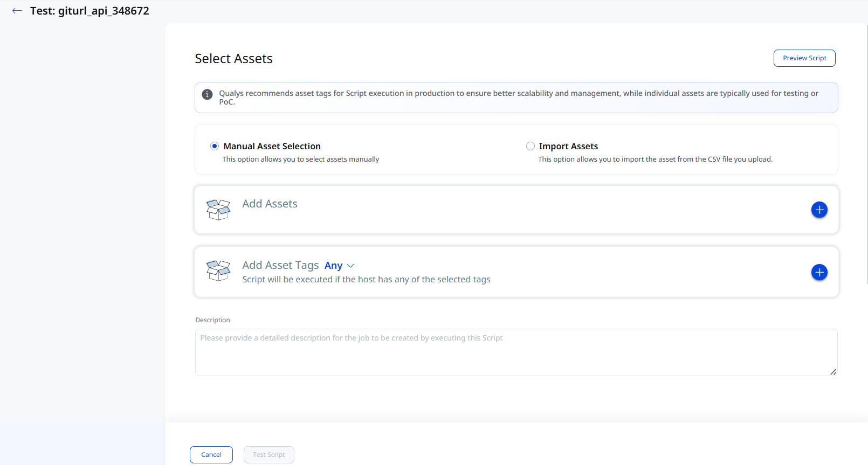Click the info icon in the Qualys recommendation banner
Viewport: 868px width, 465px height.
(x=207, y=94)
